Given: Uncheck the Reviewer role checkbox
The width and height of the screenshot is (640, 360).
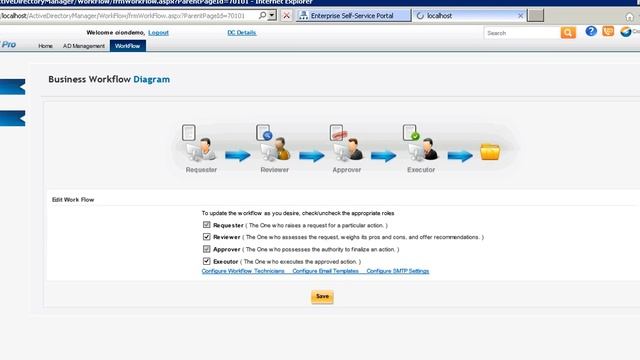Looking at the screenshot, I should 207,237.
